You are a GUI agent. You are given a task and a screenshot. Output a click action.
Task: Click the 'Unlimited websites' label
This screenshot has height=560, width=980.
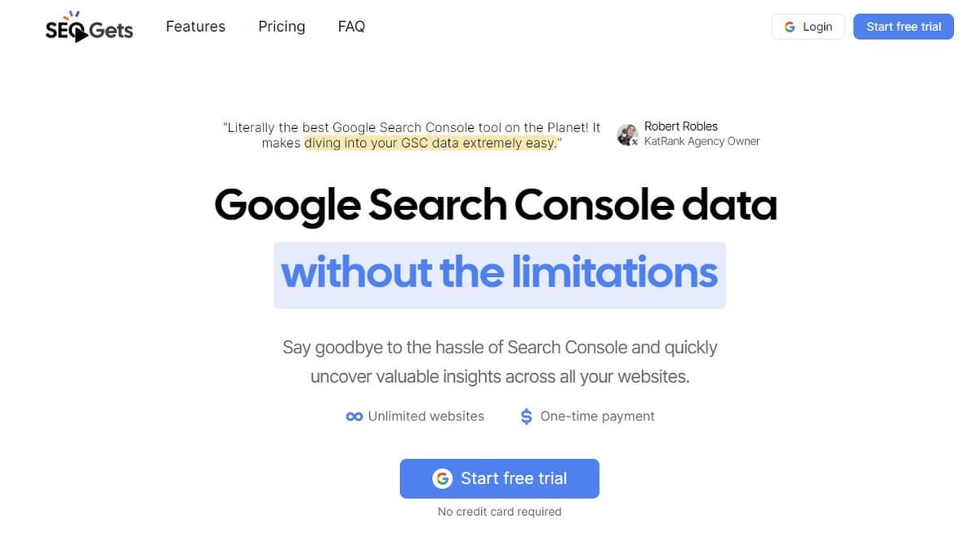coord(426,416)
